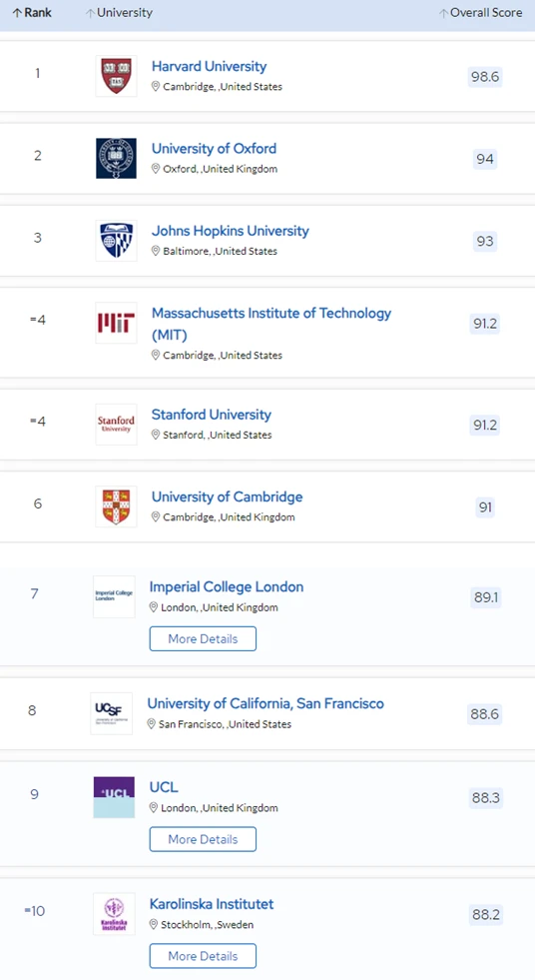535x980 pixels.
Task: Click the UCSF logo
Action: [111, 713]
